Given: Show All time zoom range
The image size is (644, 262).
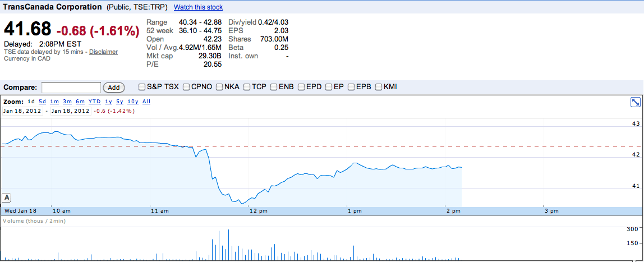Looking at the screenshot, I should 146,102.
